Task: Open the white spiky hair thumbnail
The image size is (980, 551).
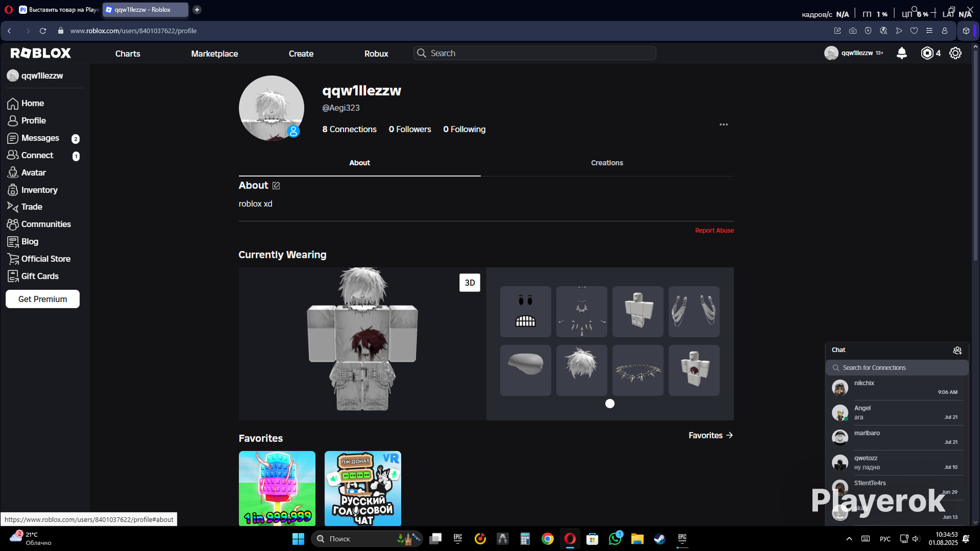Action: point(581,370)
